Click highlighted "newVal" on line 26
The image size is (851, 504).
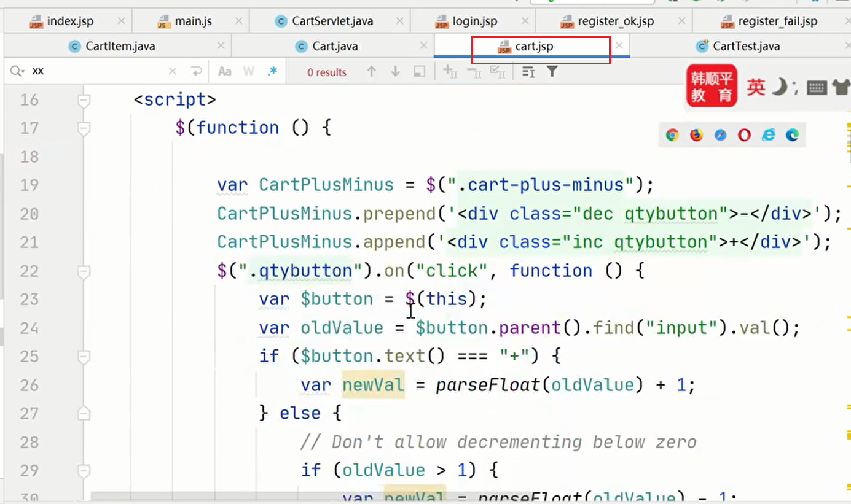click(x=373, y=384)
